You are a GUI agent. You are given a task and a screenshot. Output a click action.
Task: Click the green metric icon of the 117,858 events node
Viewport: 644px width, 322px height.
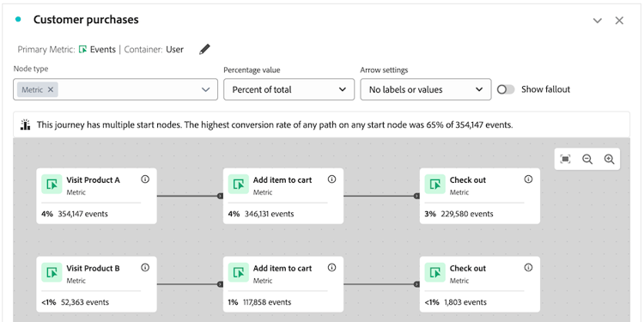pyautogui.click(x=239, y=273)
